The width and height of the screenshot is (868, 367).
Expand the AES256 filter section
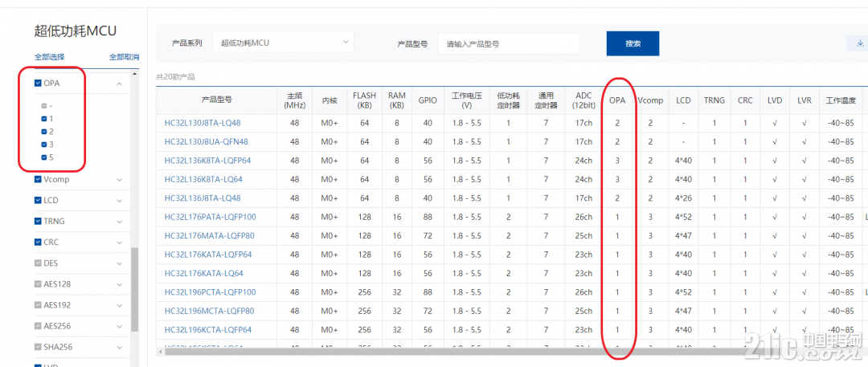click(x=119, y=327)
